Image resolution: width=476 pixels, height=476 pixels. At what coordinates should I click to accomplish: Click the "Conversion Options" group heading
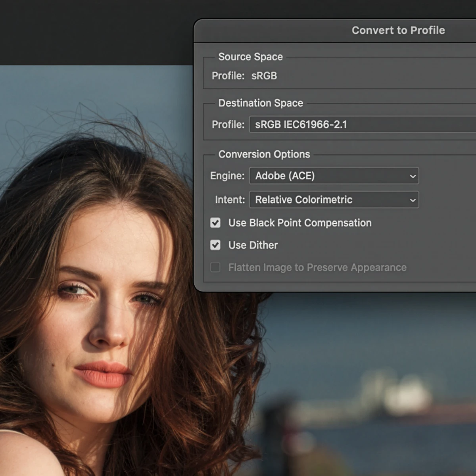pos(264,154)
